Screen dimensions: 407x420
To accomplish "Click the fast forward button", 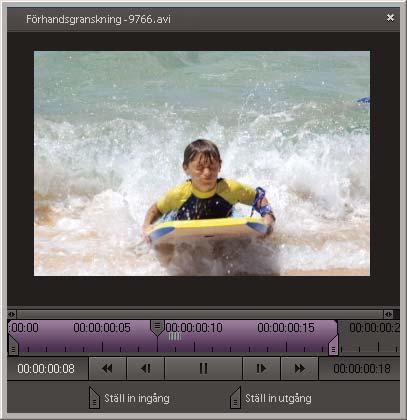I will [300, 368].
